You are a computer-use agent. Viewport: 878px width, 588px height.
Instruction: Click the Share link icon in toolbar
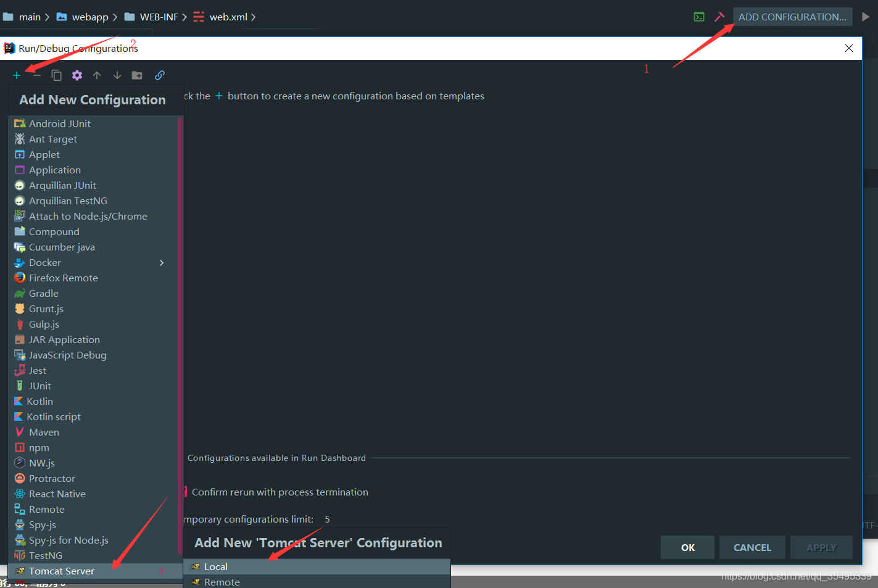[x=160, y=75]
